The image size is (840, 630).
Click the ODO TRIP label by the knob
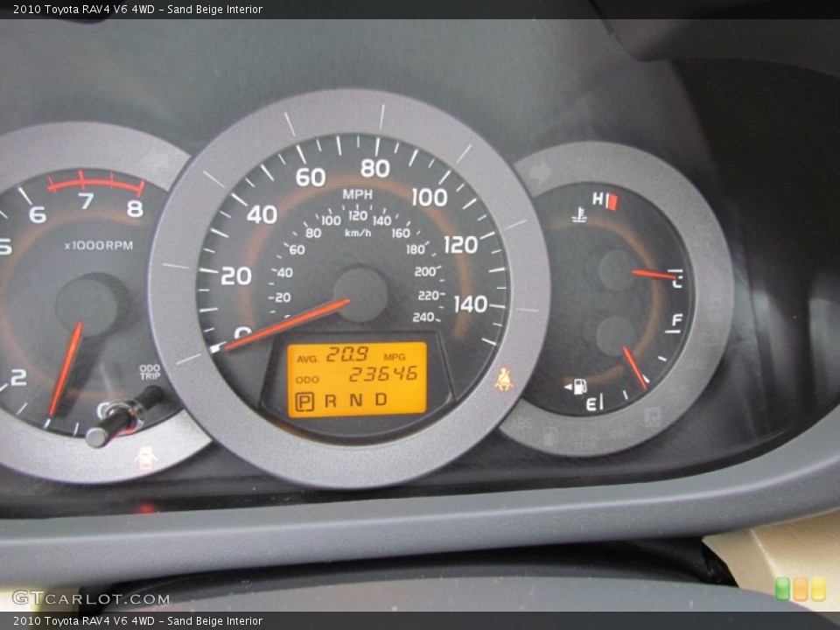point(150,372)
